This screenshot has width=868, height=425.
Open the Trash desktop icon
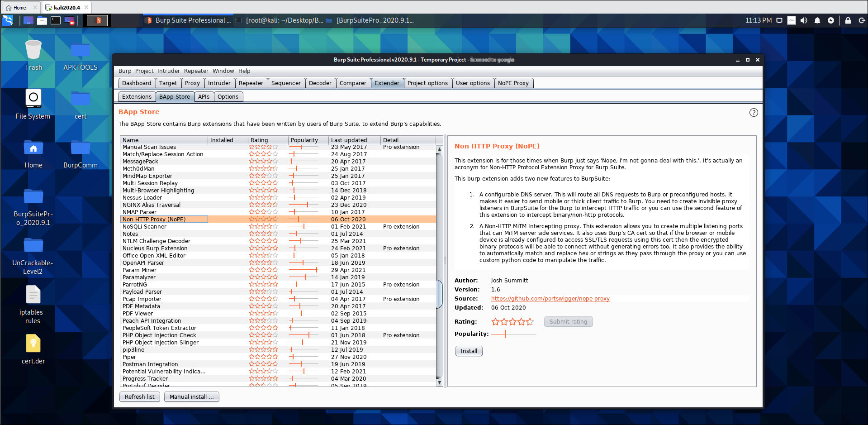33,55
